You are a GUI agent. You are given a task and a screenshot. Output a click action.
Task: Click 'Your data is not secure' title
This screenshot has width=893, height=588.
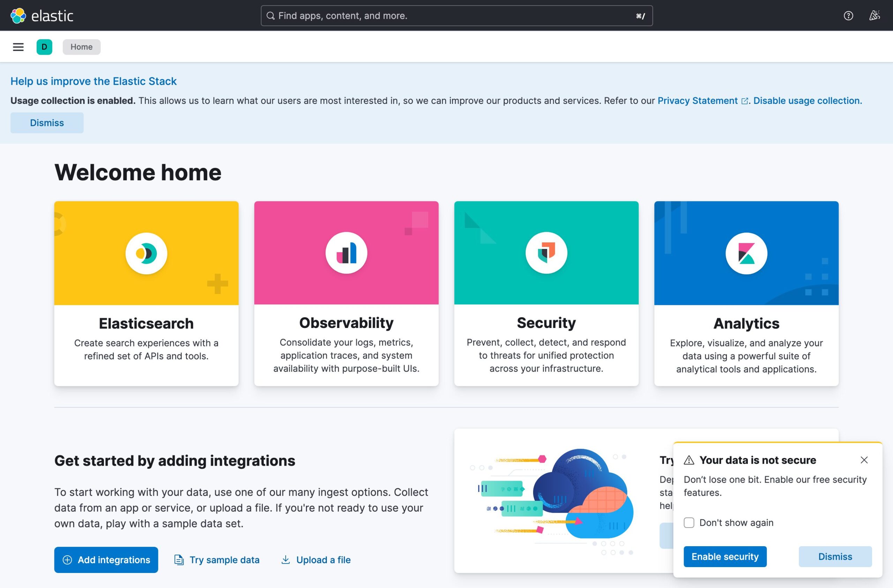pyautogui.click(x=758, y=460)
